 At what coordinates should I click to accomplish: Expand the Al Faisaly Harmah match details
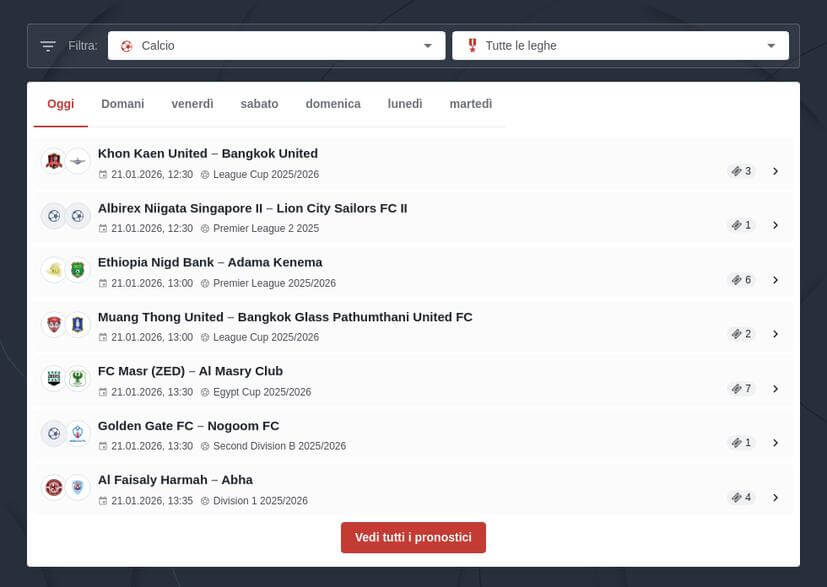point(776,496)
